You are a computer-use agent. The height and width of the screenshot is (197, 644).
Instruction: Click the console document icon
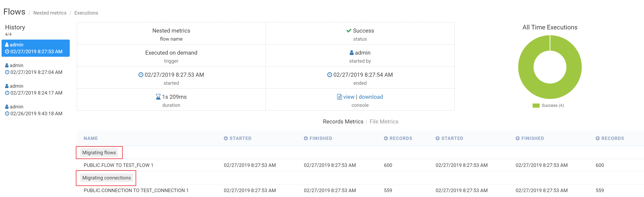pyautogui.click(x=339, y=97)
